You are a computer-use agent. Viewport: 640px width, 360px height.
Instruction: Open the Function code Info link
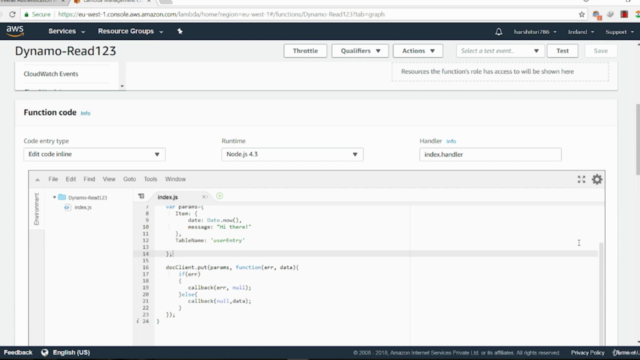[85, 113]
